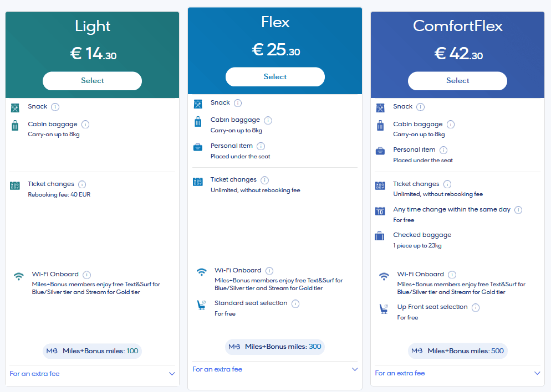This screenshot has height=392, width=551.
Task: Click the Miles+Bonus miles: 500 badge
Action: [x=457, y=351]
